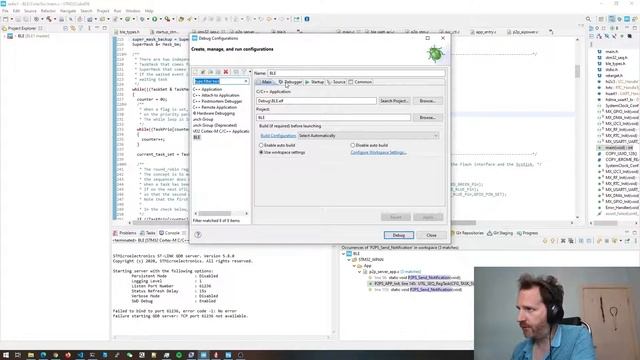Open dropdown arrow next to debug icon
This screenshot has height=360, width=640.
tap(147, 19)
